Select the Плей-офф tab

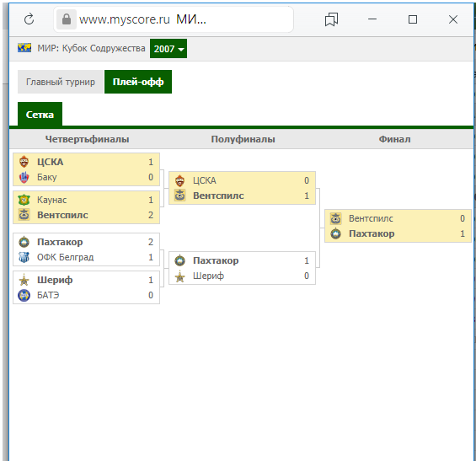138,82
